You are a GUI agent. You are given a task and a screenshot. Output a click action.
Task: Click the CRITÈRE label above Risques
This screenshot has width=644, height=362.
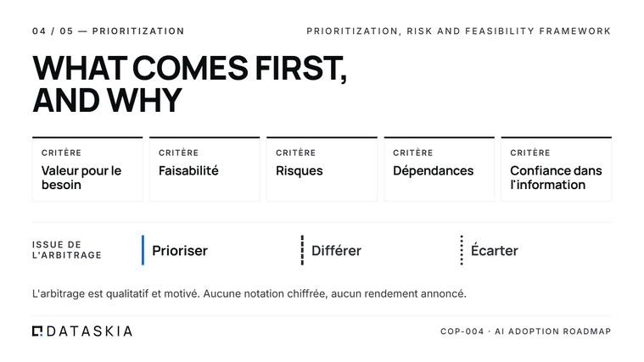pyautogui.click(x=296, y=153)
